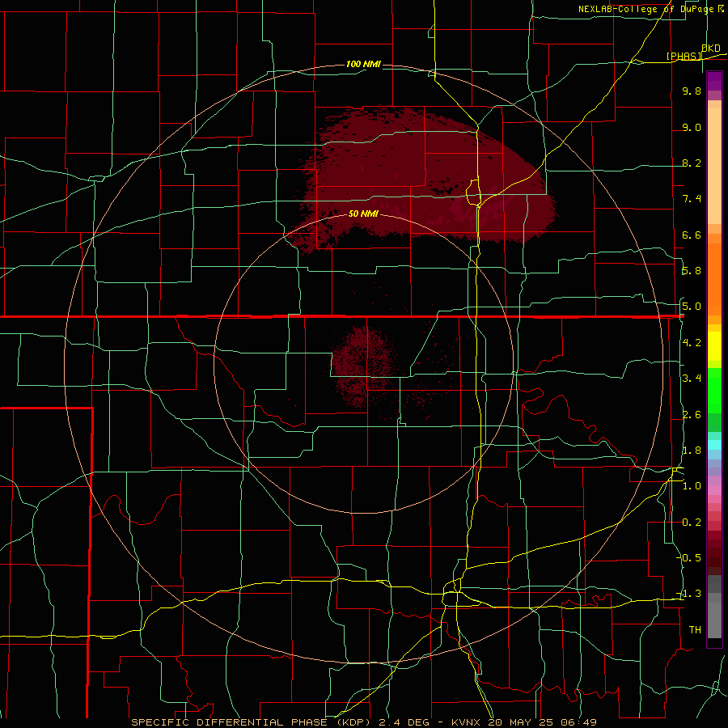Click the 9.8 value on color scale

coord(692,91)
